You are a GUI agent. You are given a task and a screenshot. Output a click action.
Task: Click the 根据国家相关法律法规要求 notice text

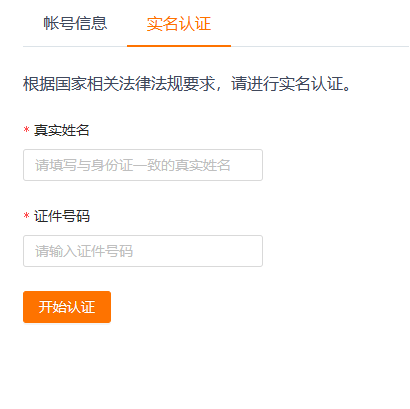click(x=119, y=84)
